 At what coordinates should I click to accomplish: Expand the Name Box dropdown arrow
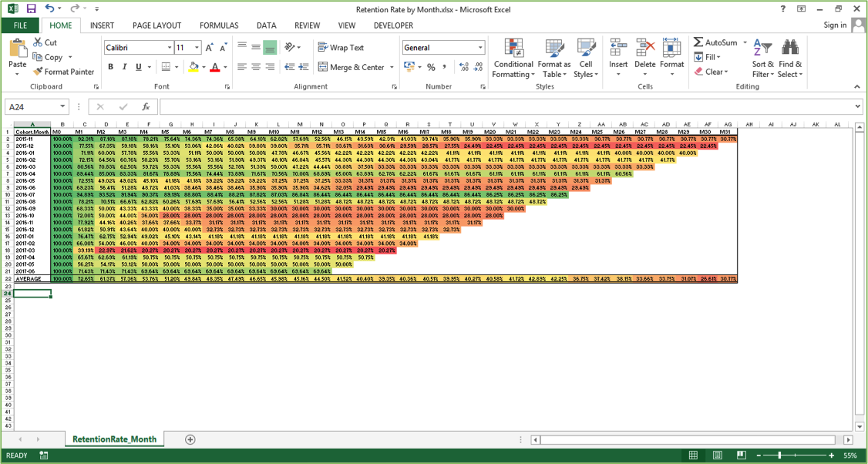[x=62, y=106]
